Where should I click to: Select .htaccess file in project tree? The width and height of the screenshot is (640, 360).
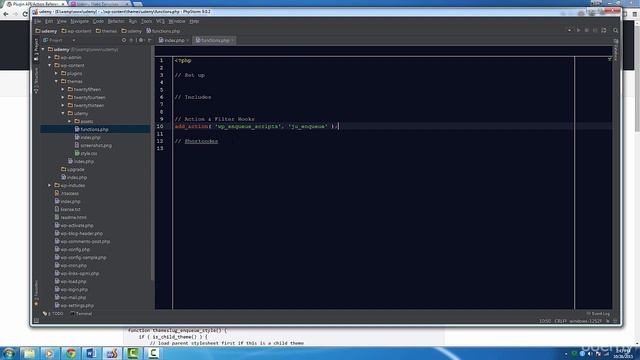click(67, 193)
